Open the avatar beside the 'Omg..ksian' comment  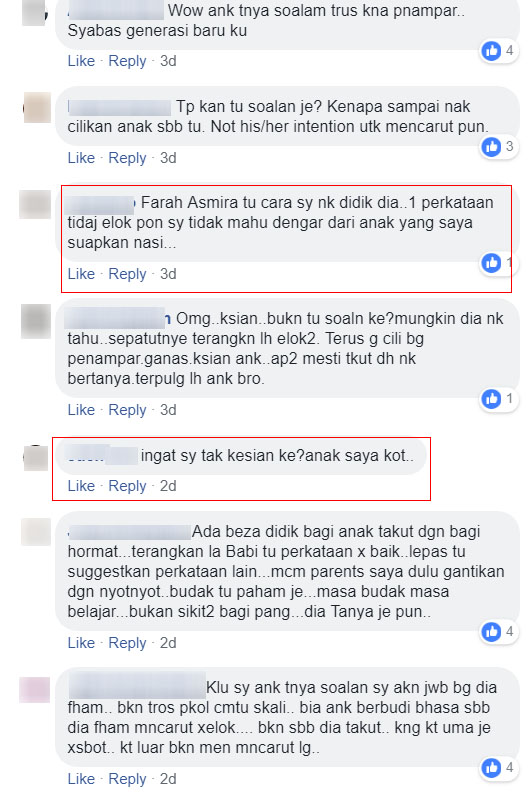(x=36, y=321)
